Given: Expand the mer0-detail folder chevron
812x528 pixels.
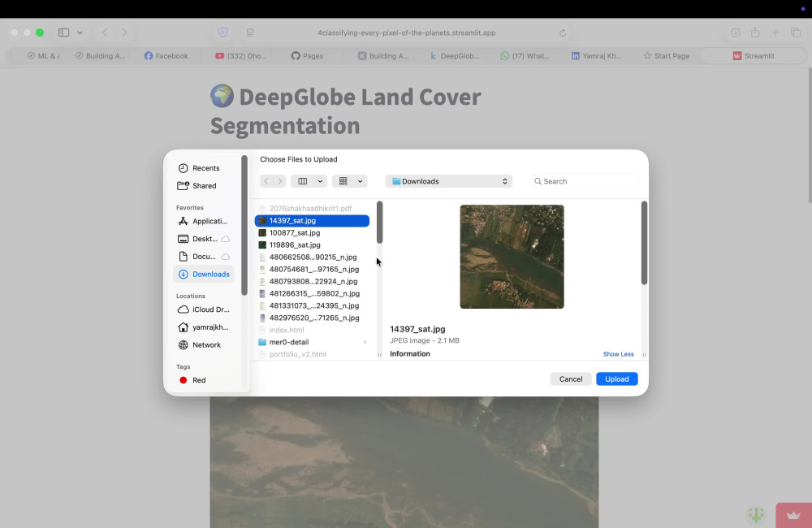Looking at the screenshot, I should [x=365, y=342].
